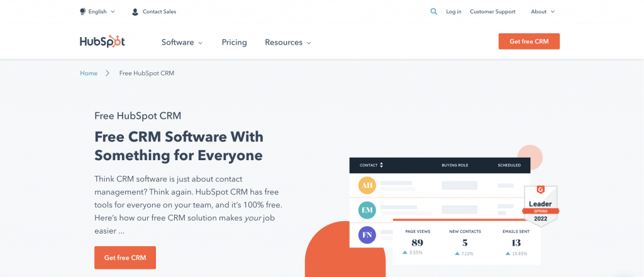644x277 pixels.
Task: Click the HubSpot logo
Action: (x=103, y=42)
